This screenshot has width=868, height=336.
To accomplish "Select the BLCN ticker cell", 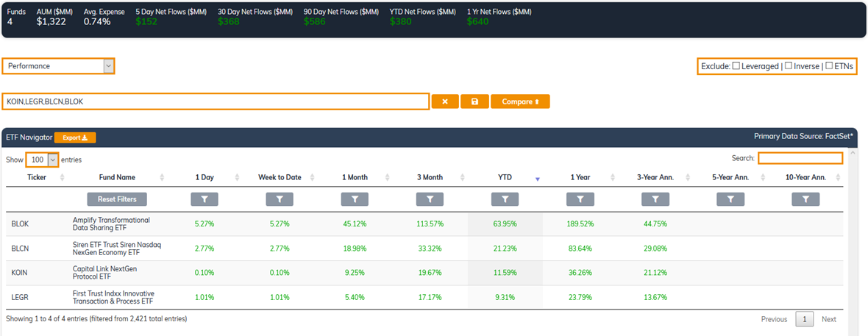I will pos(20,249).
